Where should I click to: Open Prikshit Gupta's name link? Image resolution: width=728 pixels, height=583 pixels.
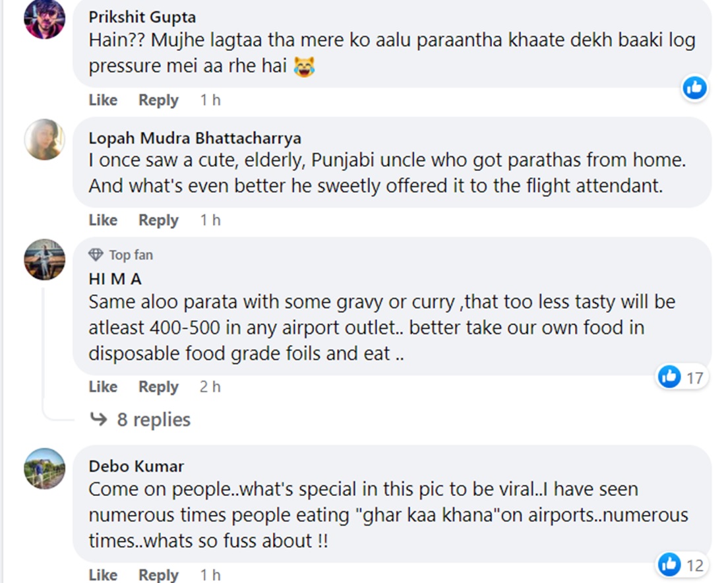pyautogui.click(x=142, y=17)
